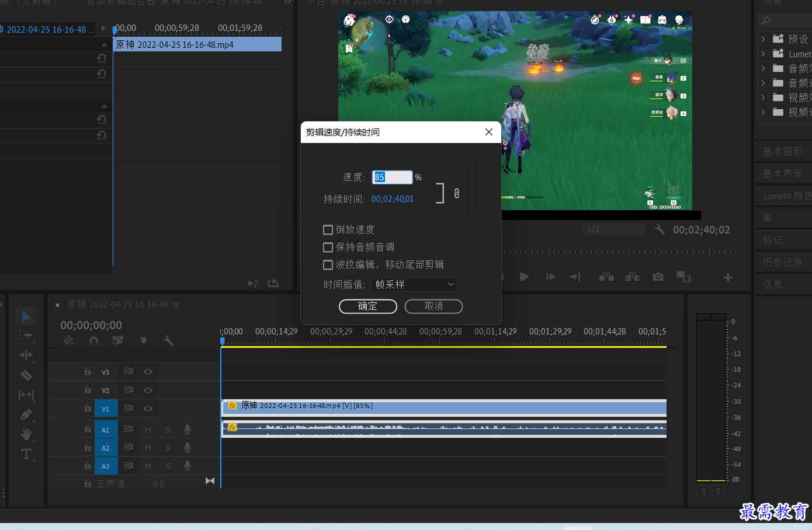This screenshot has height=530, width=812.
Task: Open timeline display settings wrench
Action: 168,340
